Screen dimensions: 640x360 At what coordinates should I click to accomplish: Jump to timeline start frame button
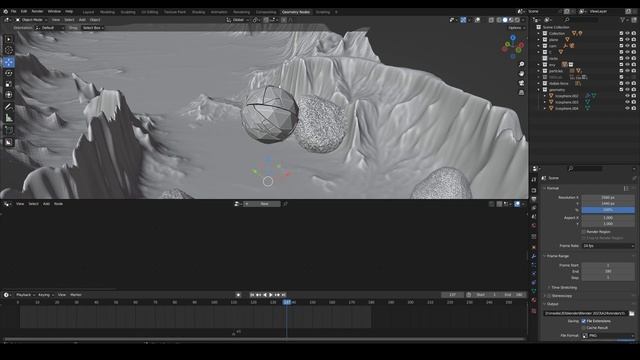coord(252,295)
